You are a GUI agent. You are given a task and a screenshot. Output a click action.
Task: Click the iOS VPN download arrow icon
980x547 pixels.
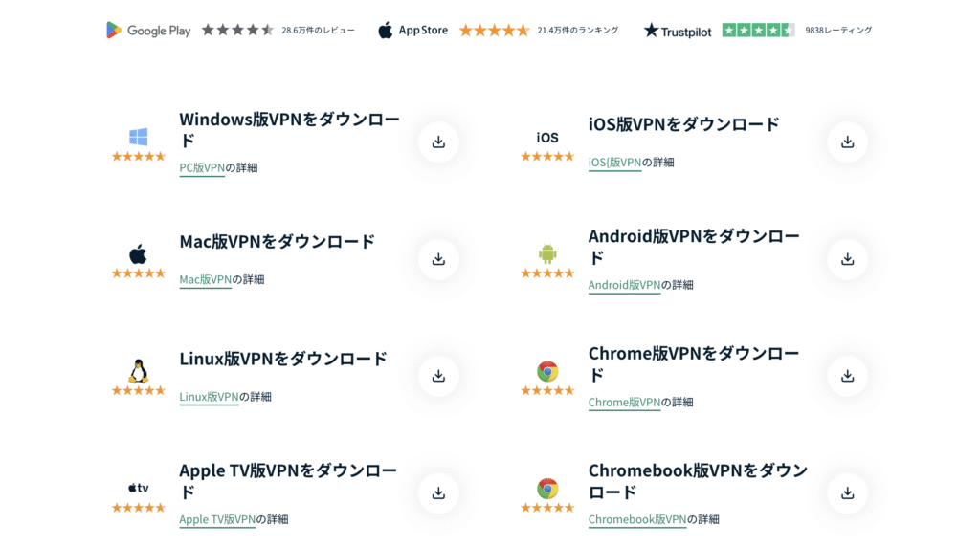pyautogui.click(x=848, y=142)
